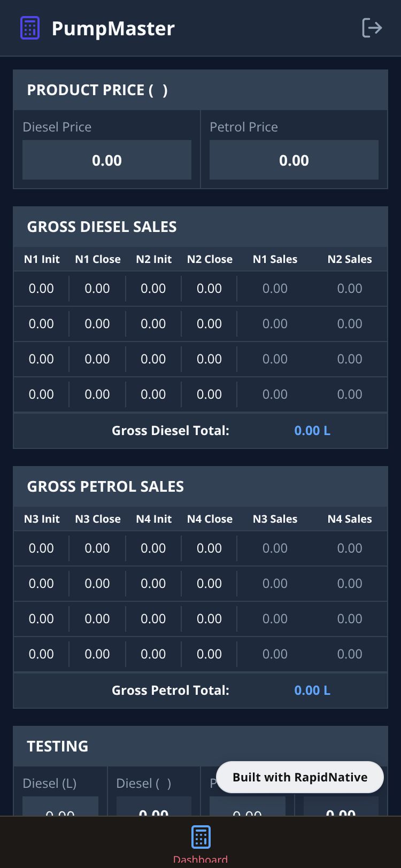Click the Gross Diesel Total value
The height and width of the screenshot is (868, 401).
pyautogui.click(x=312, y=431)
